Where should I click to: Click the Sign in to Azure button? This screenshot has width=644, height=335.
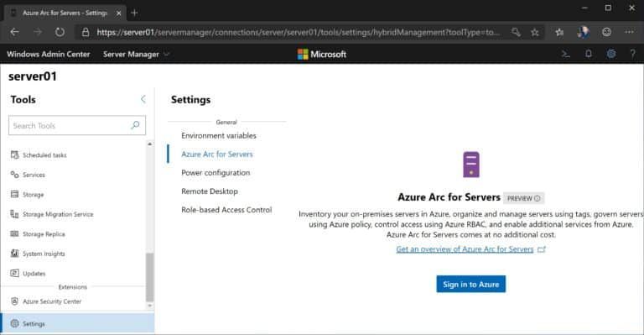(x=470, y=284)
